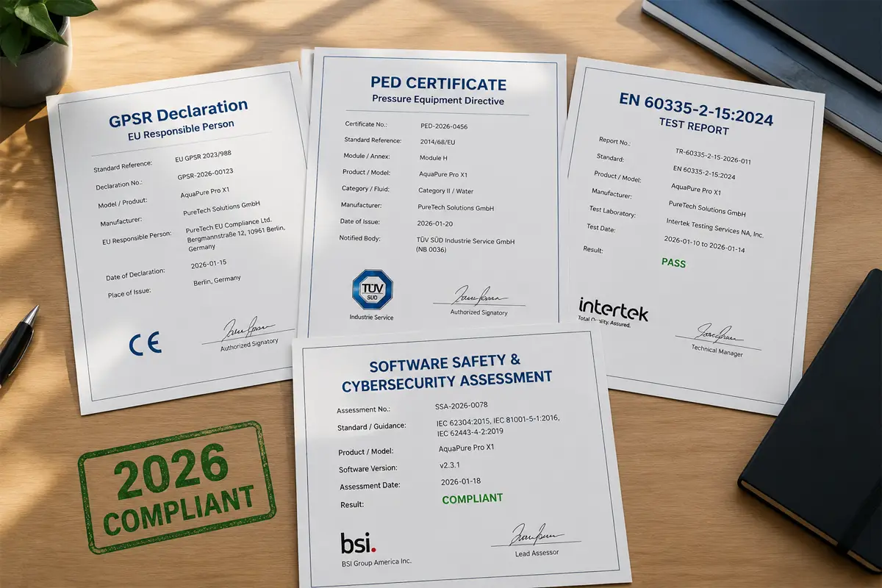Click the 'Software Version:' field label
This screenshot has width=882, height=588.
[368, 469]
